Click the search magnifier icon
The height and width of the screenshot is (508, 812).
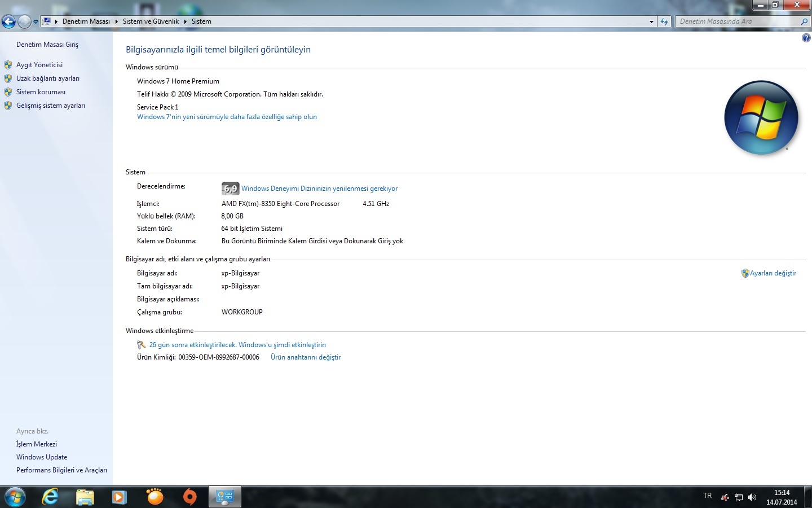tap(804, 21)
